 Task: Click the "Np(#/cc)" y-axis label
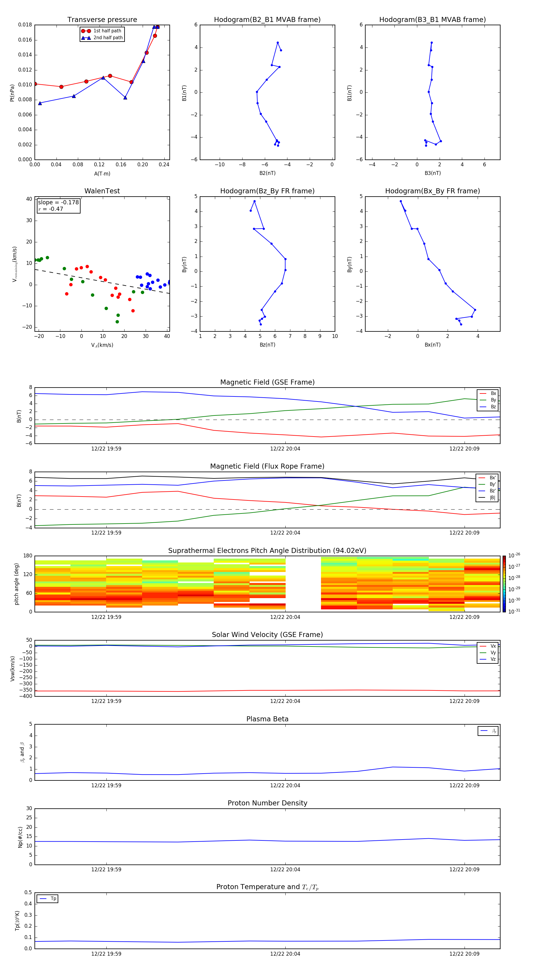coord(20,837)
